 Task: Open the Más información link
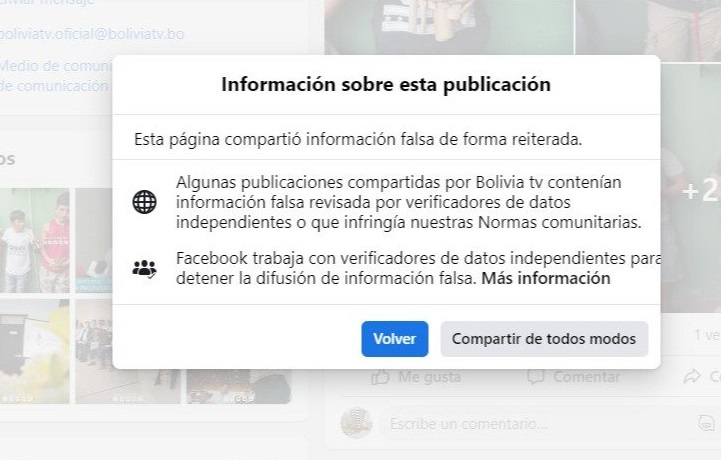click(546, 278)
